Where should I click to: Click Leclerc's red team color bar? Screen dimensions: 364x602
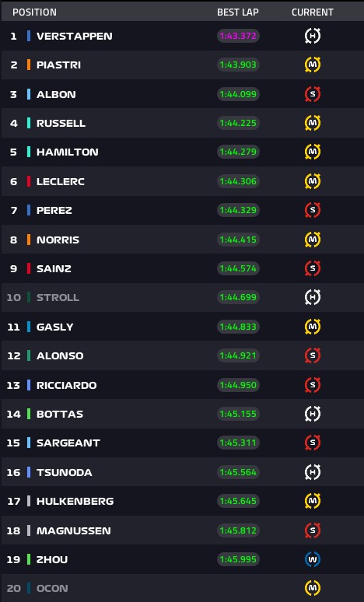click(x=29, y=181)
